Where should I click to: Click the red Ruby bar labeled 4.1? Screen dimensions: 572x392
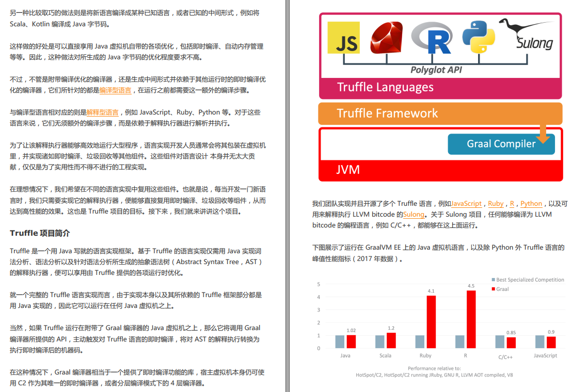[431, 322]
